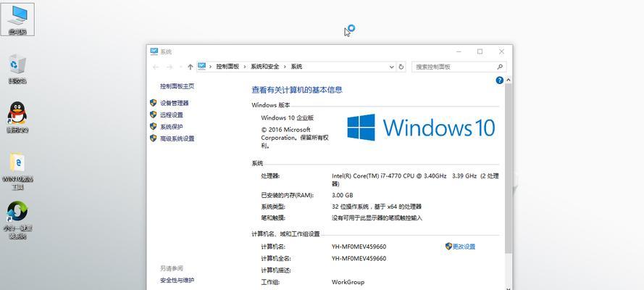Screen dimensions: 644x290
Task: Open help via blue question mark
Action: 499,80
